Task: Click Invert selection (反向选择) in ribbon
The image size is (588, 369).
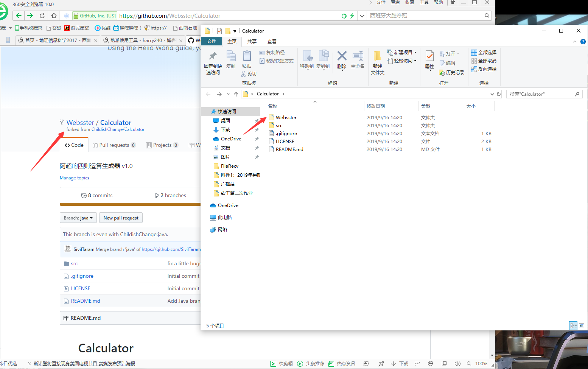Action: coord(484,69)
